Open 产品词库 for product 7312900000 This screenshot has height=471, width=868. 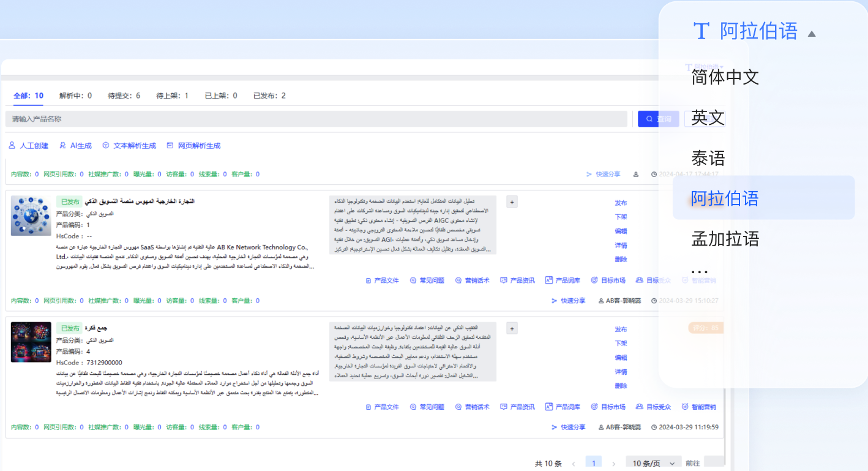563,407
